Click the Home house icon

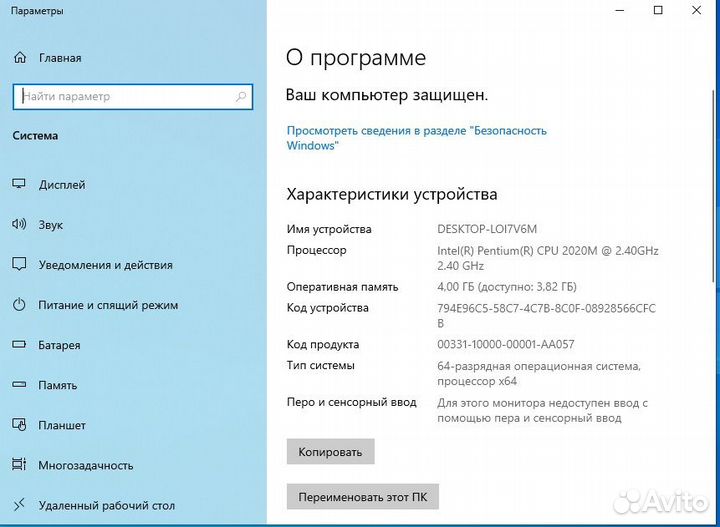point(20,58)
